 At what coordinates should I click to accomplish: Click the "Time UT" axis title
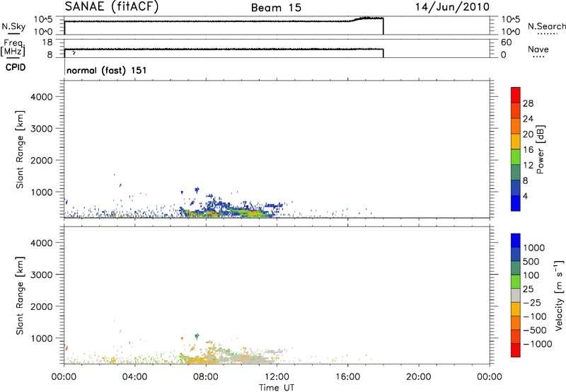coord(277,388)
